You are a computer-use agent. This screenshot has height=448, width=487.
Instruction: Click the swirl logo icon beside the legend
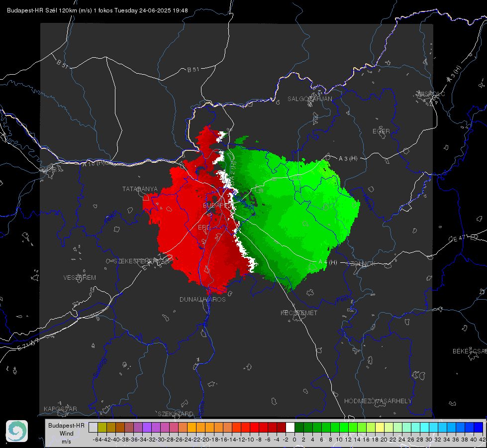17,431
